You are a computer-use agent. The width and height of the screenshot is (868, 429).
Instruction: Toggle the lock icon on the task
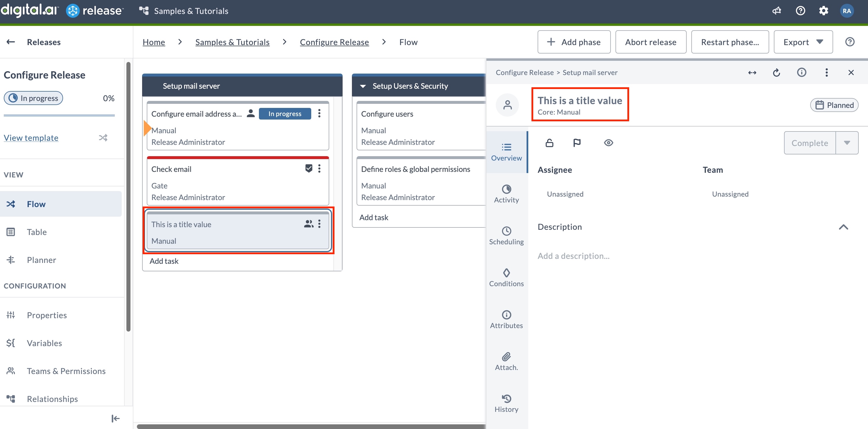pyautogui.click(x=549, y=143)
